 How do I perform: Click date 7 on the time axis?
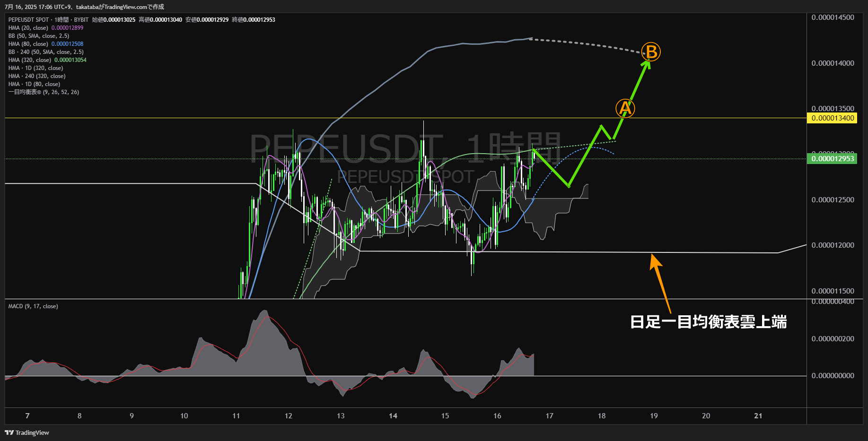point(27,416)
